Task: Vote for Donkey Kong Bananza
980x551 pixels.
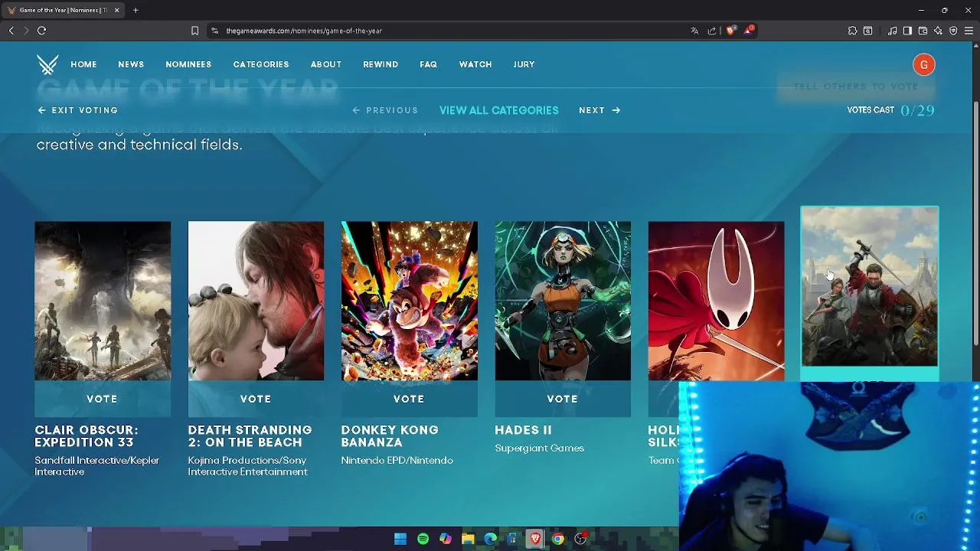Action: pos(409,399)
